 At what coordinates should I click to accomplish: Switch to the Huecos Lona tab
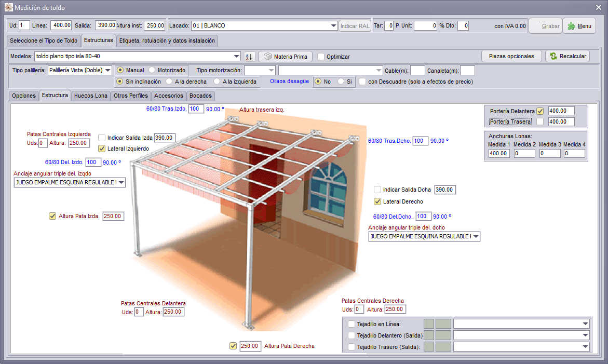(x=91, y=96)
